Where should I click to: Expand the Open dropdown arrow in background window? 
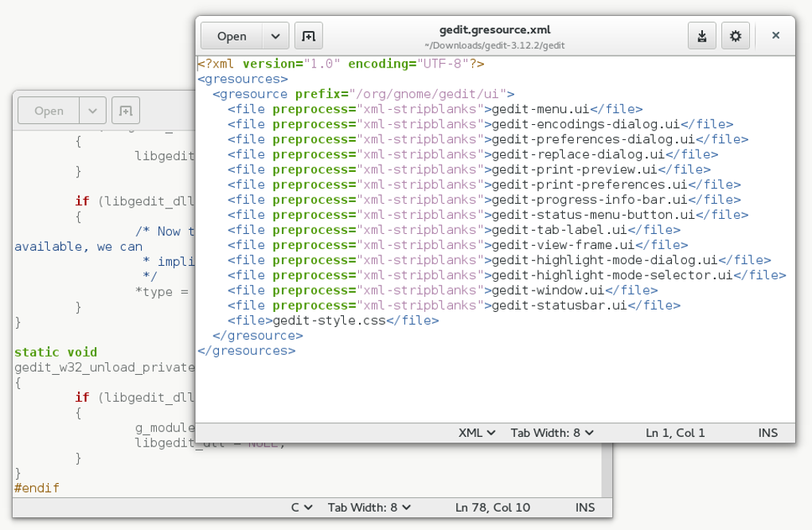[92, 111]
